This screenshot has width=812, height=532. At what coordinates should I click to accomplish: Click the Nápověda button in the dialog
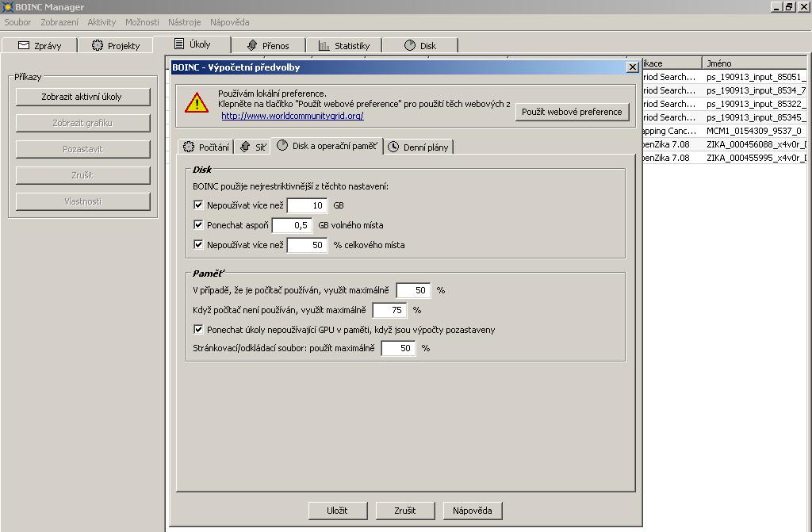coord(473,511)
